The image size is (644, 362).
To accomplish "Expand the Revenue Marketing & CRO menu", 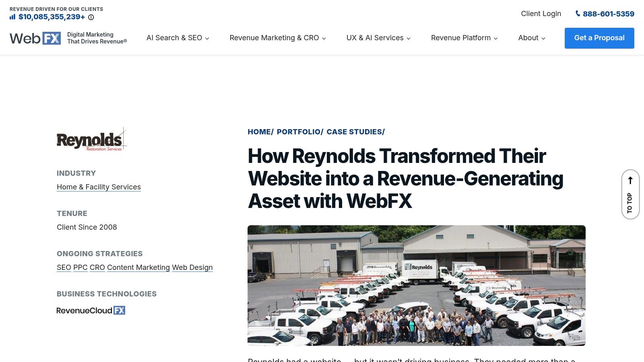I will click(278, 38).
